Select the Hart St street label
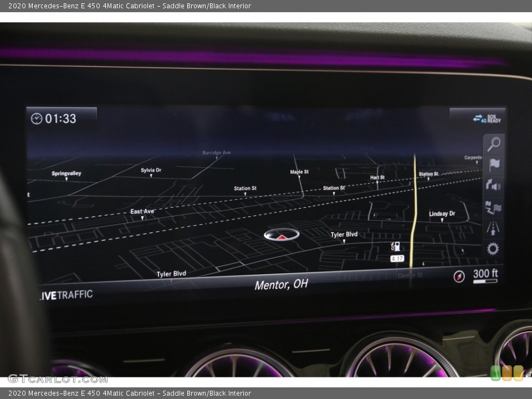This screenshot has height=399, width=532. 377,177
